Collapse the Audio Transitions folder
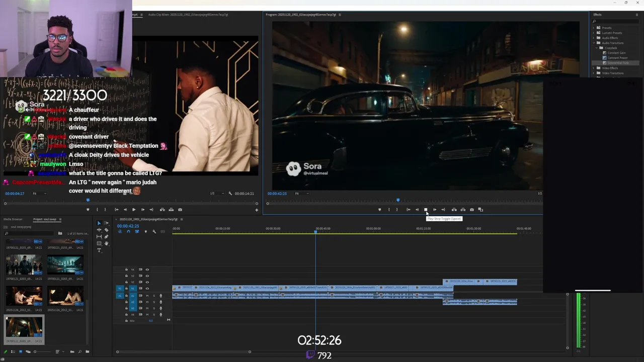This screenshot has height=362, width=644. pyautogui.click(x=594, y=43)
